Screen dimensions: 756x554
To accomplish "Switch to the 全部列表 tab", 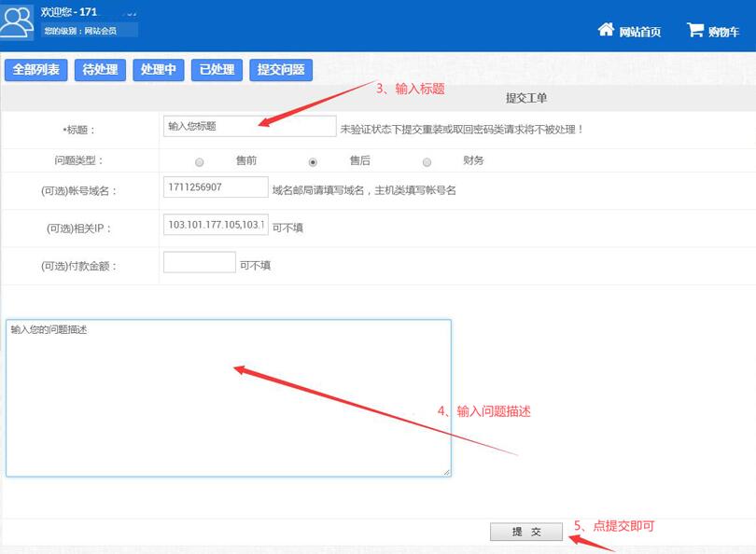I will coord(36,70).
